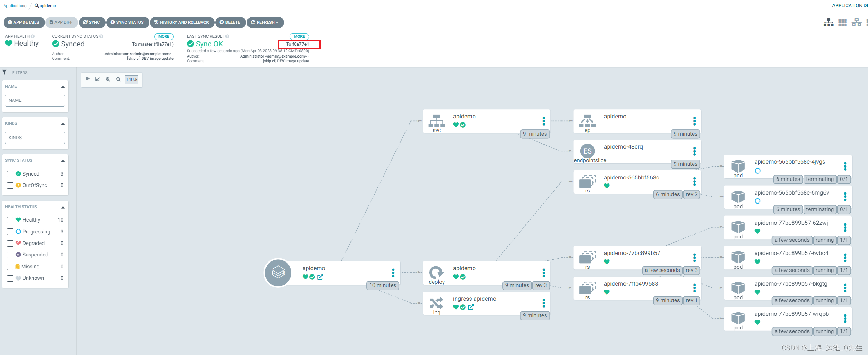Zoom out of the resource graph
Screen dimensions: 868x355
(118, 79)
